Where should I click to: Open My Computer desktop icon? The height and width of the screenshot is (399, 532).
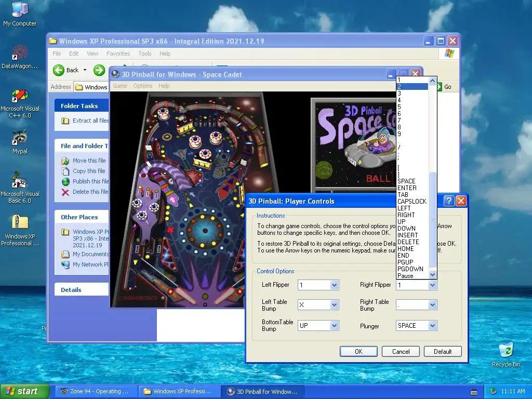[20, 14]
